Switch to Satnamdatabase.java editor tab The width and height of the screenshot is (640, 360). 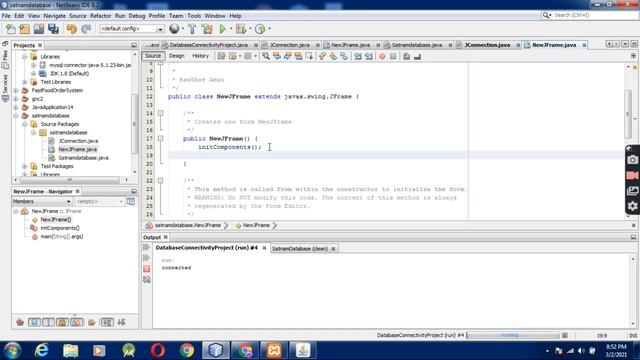(x=417, y=45)
